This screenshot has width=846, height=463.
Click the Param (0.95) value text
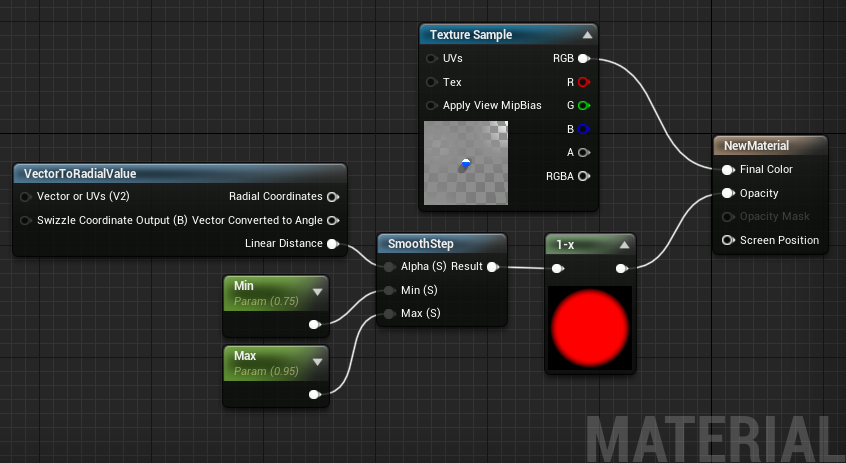pos(266,371)
